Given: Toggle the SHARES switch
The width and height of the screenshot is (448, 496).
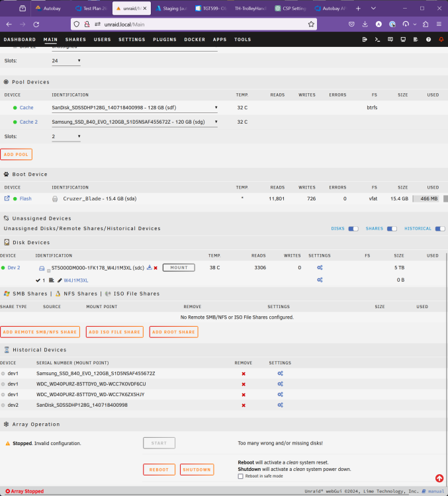Looking at the screenshot, I should (392, 229).
